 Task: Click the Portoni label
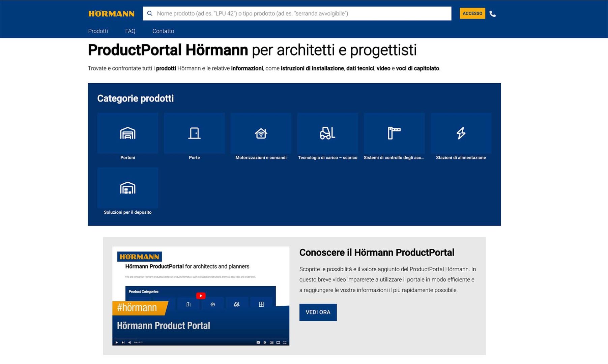coord(128,157)
